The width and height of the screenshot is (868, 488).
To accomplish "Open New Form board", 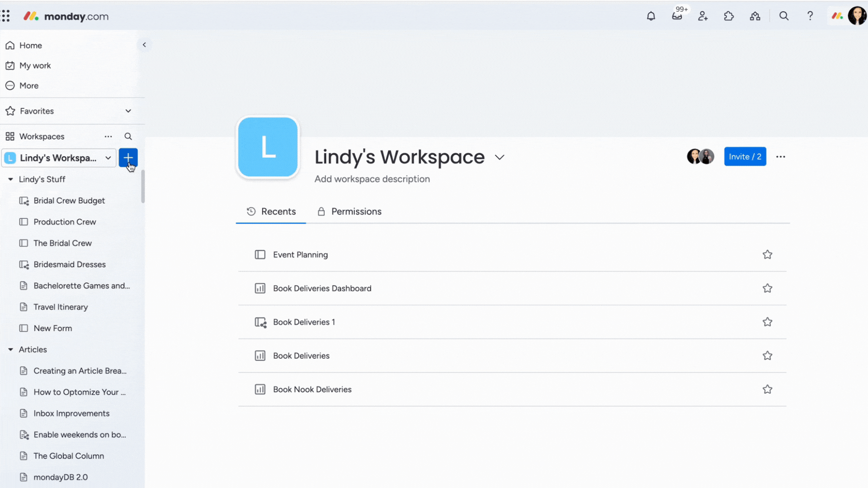I will tap(52, 328).
